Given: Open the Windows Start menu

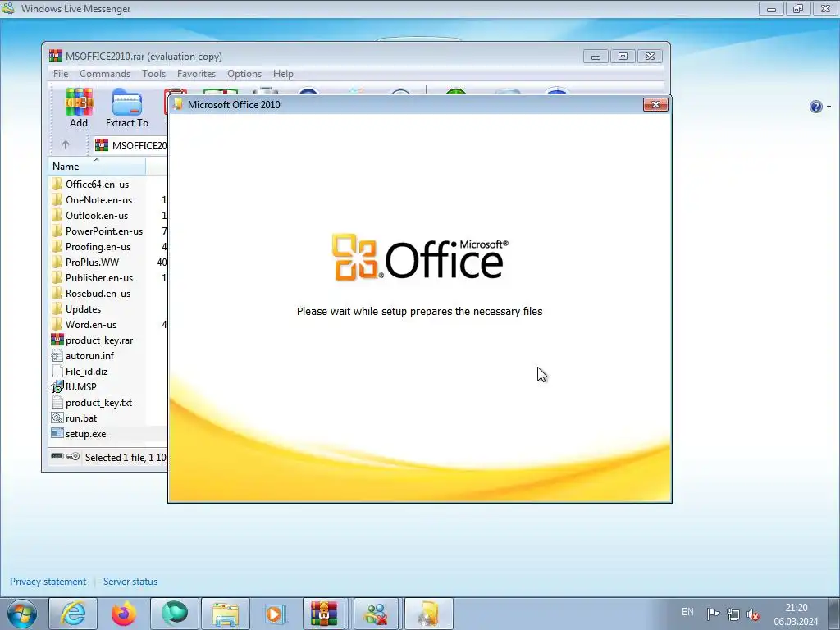Looking at the screenshot, I should (x=22, y=614).
